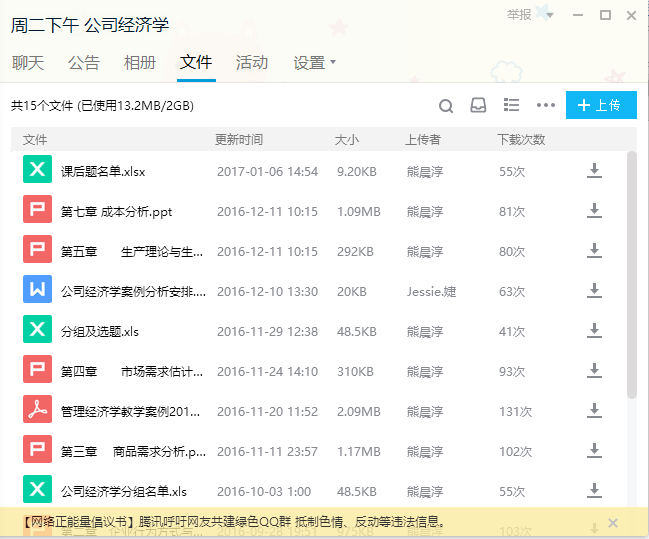Open the three-dot more options menu
This screenshot has height=539, width=649.
click(545, 105)
